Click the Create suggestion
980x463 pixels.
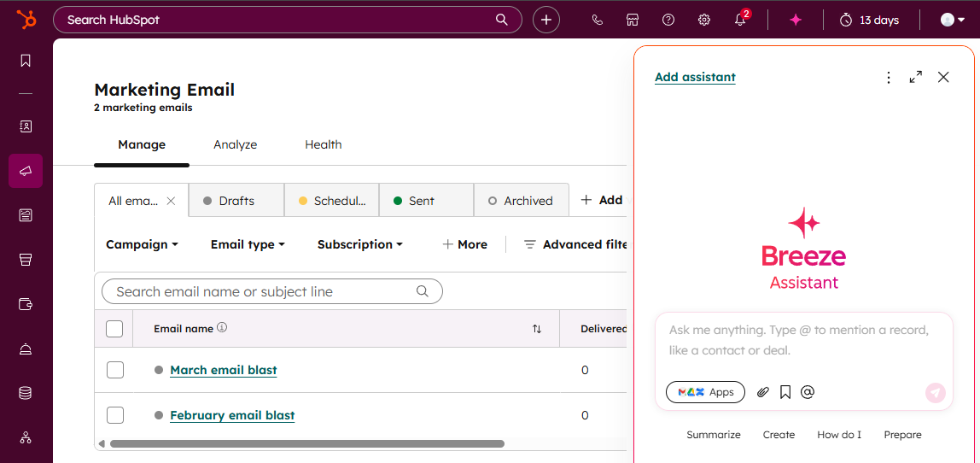[779, 435]
